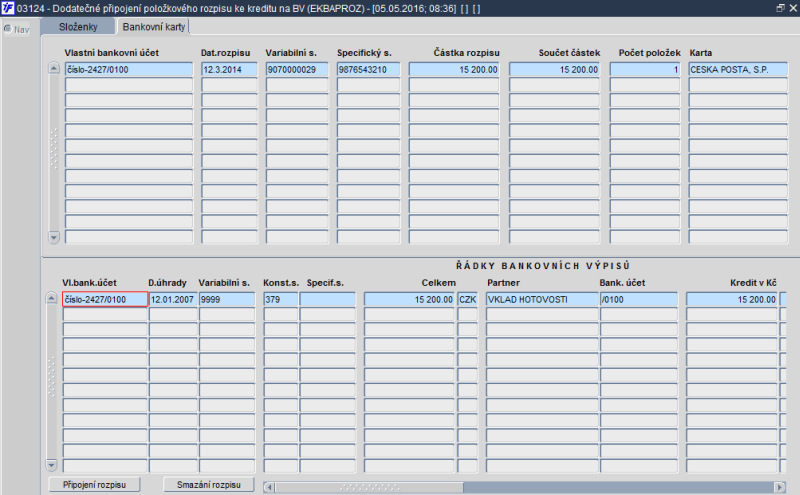Screen dimensions: 800x495
Task: Click Karta column label
Action: coord(701,53)
